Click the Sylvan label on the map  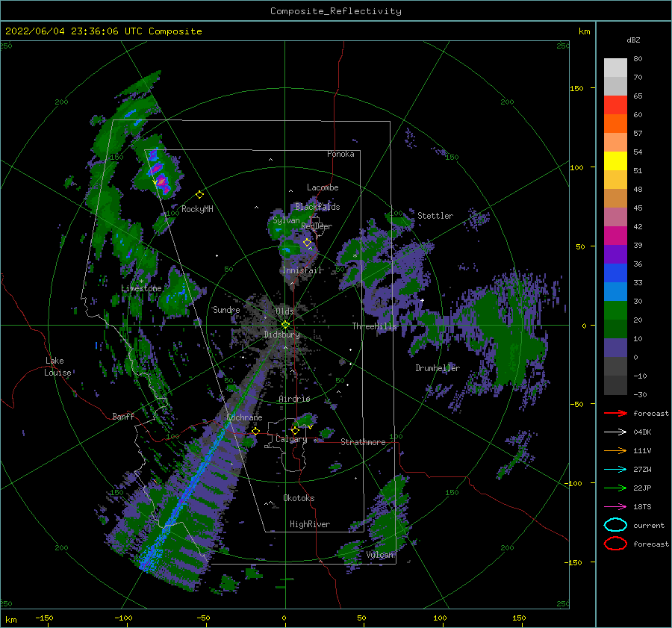[286, 220]
